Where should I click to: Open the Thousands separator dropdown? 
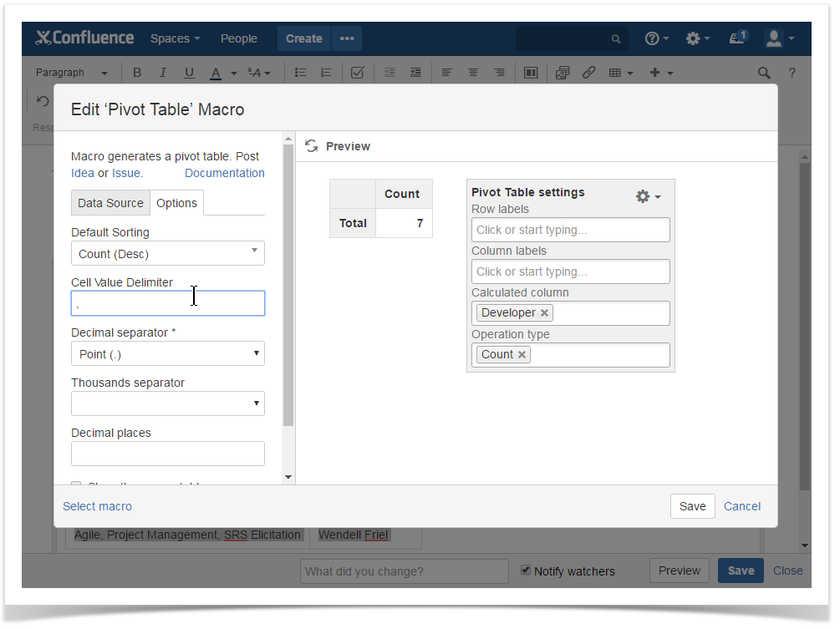pos(168,404)
